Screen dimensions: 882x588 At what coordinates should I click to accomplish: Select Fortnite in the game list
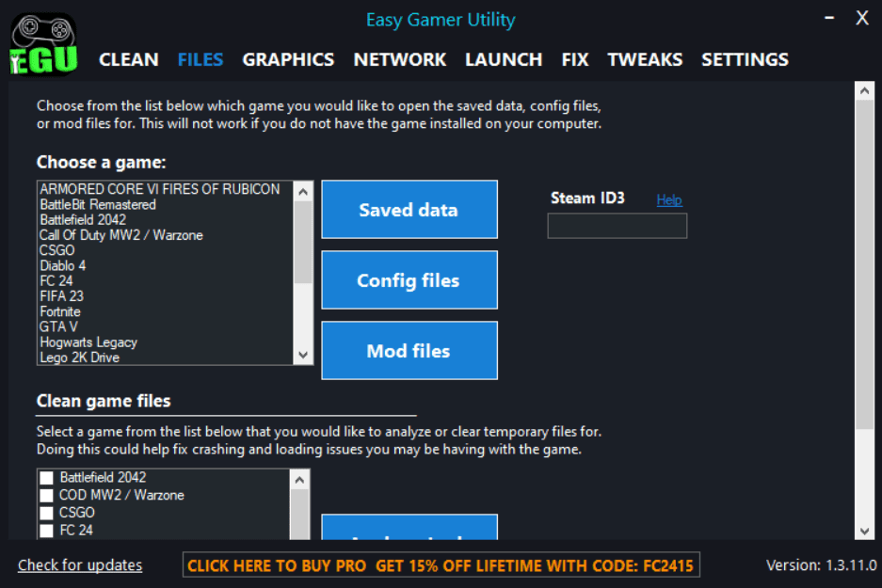click(166, 311)
